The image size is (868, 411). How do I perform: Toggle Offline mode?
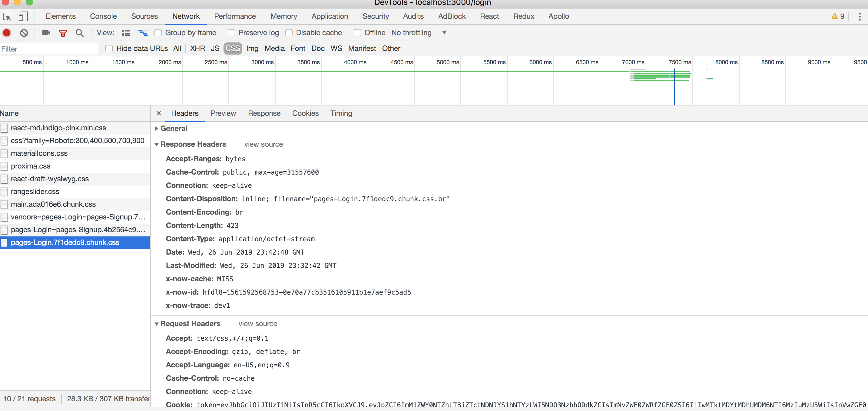coord(357,33)
